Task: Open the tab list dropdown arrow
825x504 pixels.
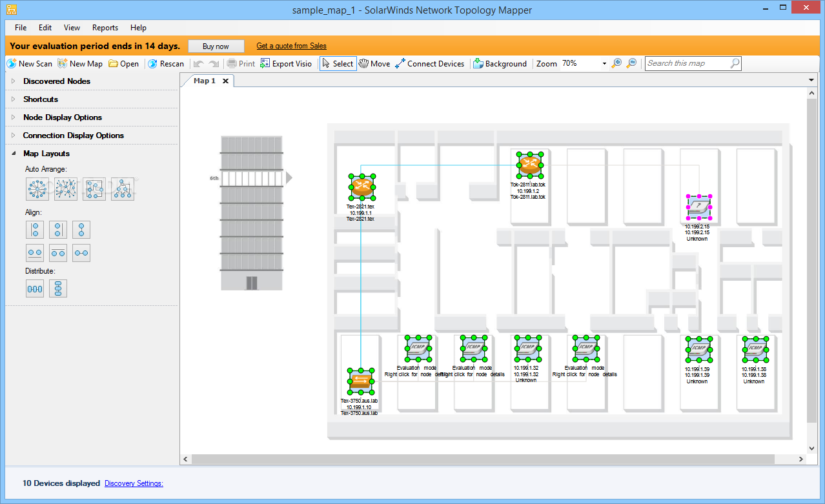Action: pyautogui.click(x=811, y=80)
